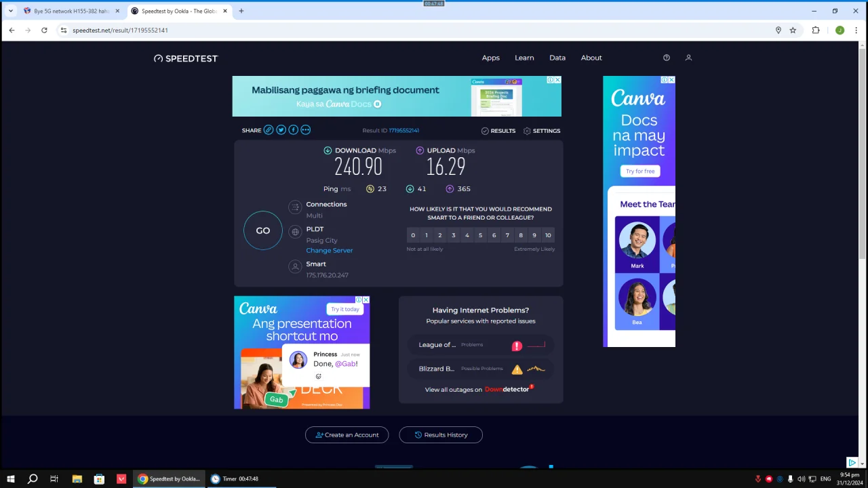The height and width of the screenshot is (488, 868).
Task: Open the Results page
Action: coord(498,131)
